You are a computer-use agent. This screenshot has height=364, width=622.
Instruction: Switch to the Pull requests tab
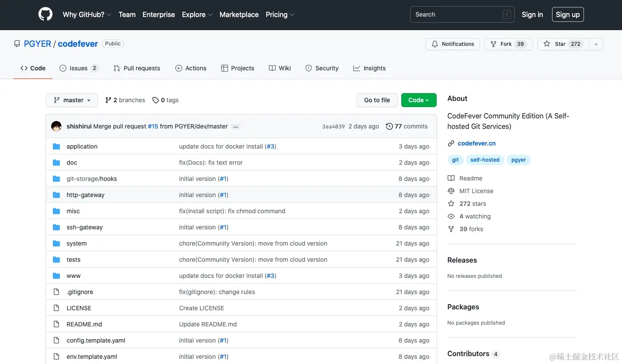[137, 68]
